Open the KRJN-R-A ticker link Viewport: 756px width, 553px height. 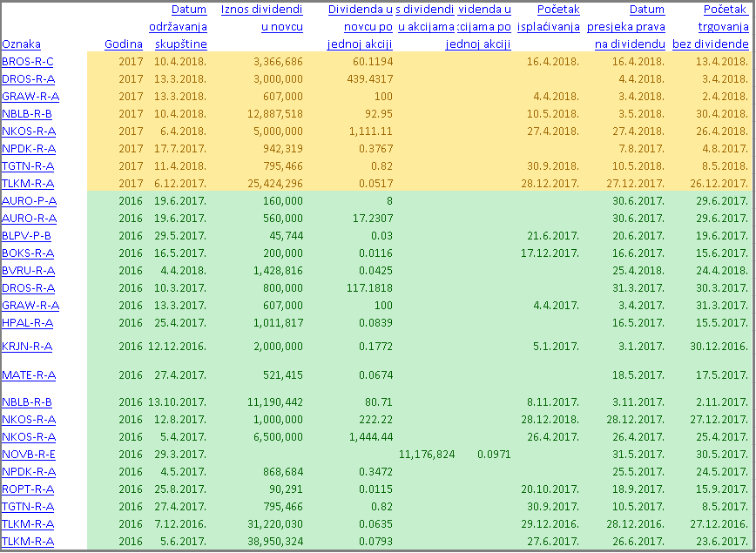tap(27, 347)
